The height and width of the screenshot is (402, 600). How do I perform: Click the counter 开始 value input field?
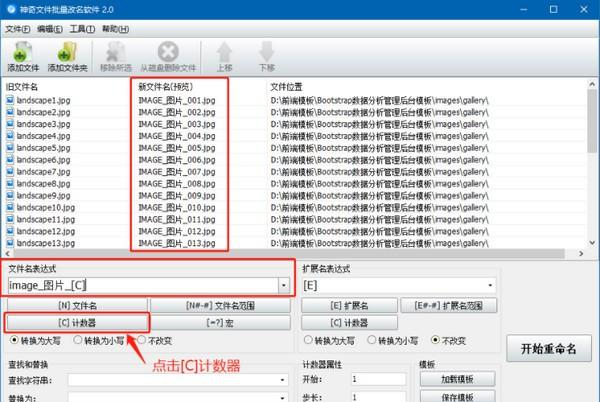tap(379, 380)
